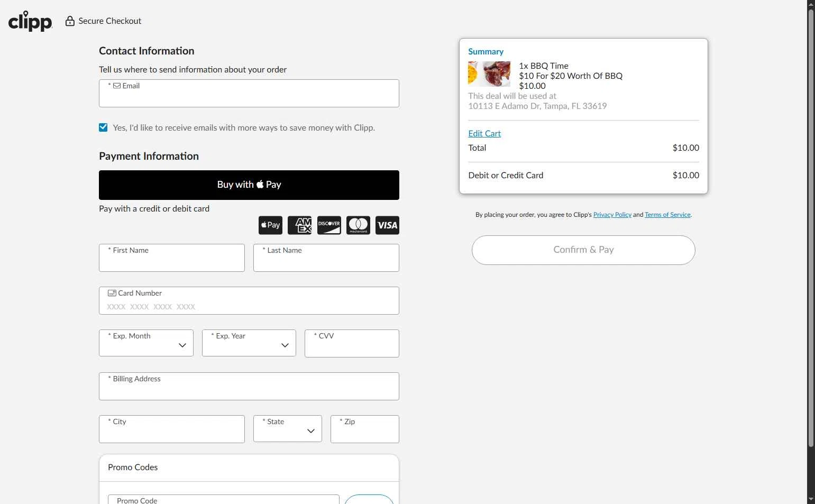
Task: Click the Confirm & Pay button
Action: pyautogui.click(x=583, y=250)
